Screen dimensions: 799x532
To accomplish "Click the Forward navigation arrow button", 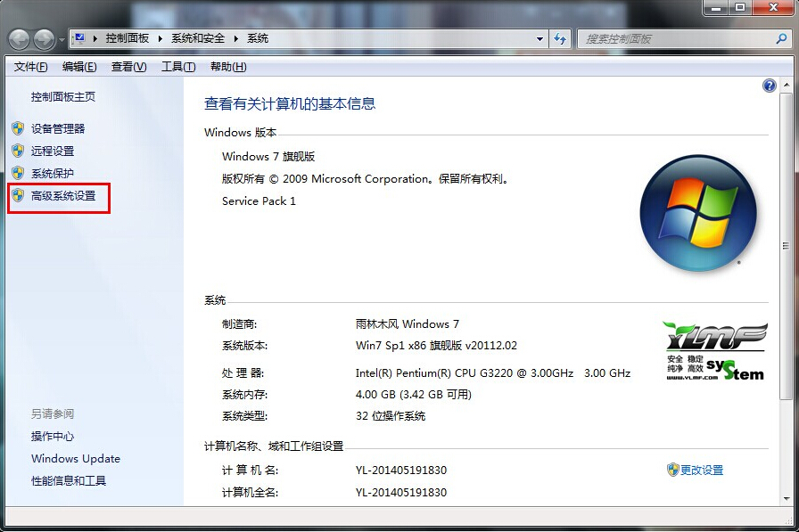I will click(44, 39).
